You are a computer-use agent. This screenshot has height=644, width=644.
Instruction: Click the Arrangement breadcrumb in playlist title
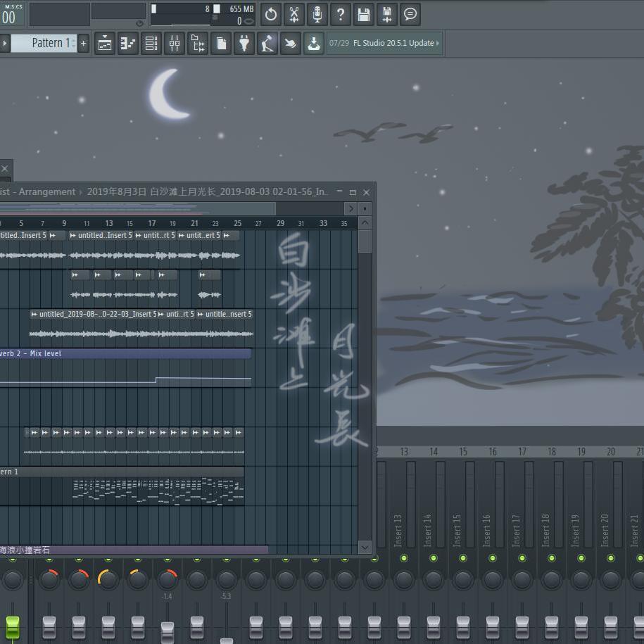[46, 191]
